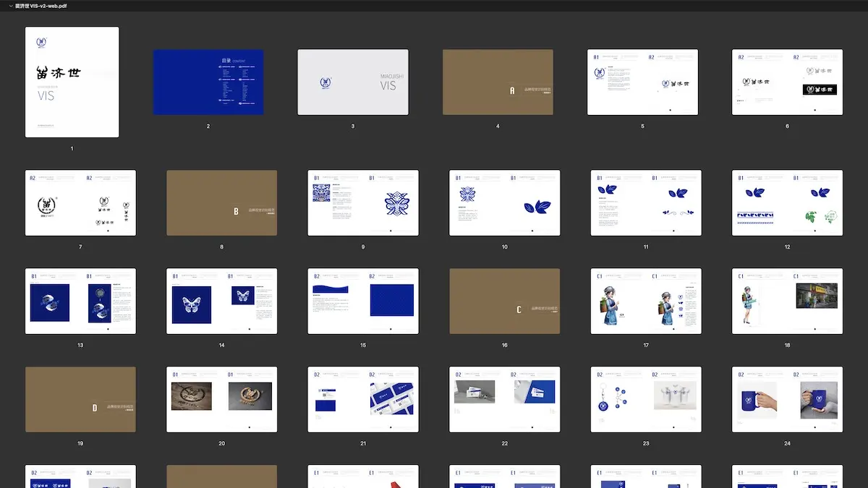Select the brown section C page 16 thumbnail
Screen dimensions: 868x488
click(x=504, y=301)
